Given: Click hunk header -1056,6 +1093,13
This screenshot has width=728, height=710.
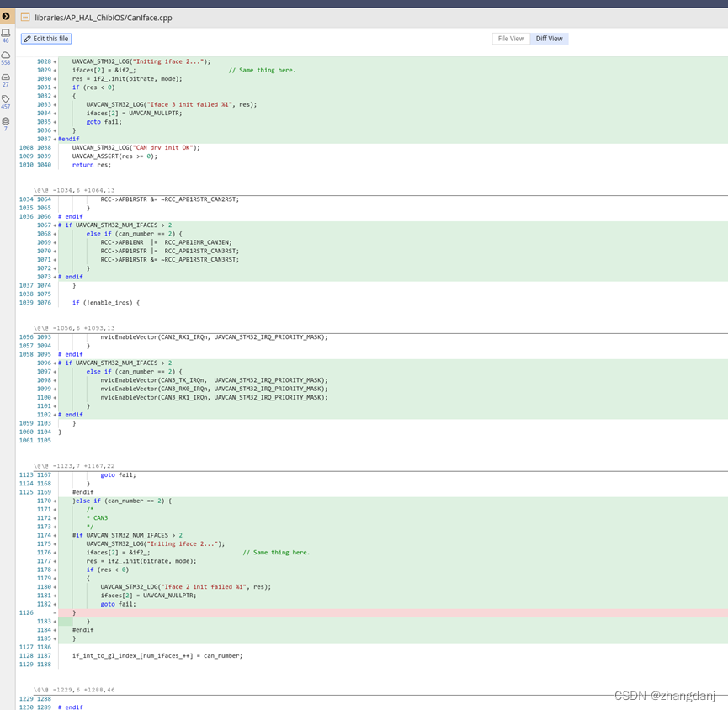Looking at the screenshot, I should tap(74, 328).
